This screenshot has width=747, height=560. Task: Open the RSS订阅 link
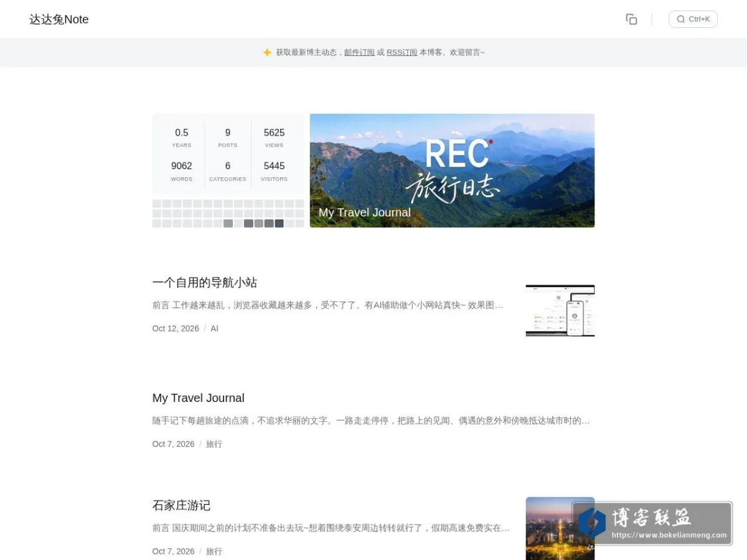pyautogui.click(x=402, y=52)
